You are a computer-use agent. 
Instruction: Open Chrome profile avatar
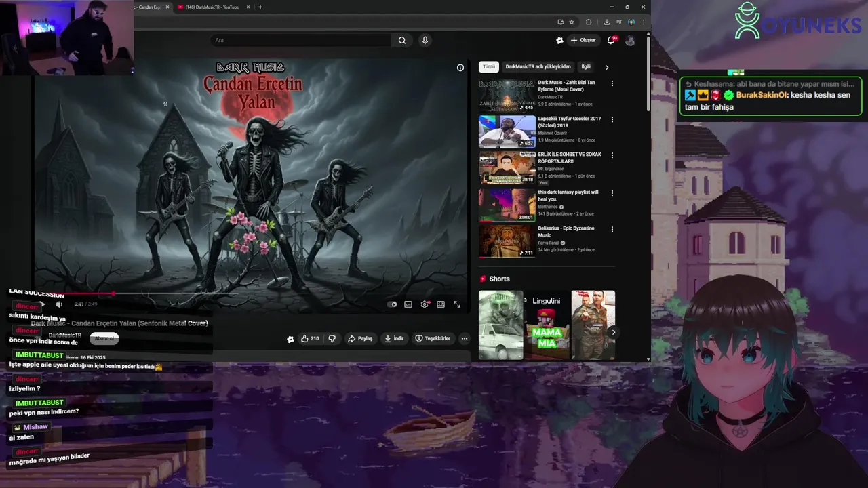[631, 22]
